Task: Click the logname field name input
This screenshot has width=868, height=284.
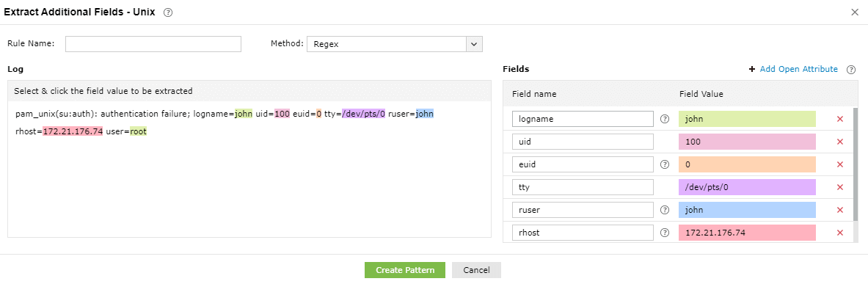Action: [x=583, y=119]
